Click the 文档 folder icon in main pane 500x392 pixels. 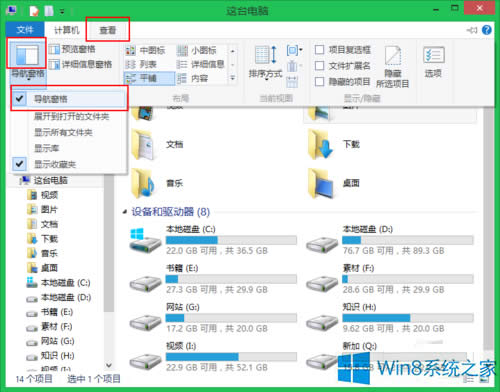tap(143, 145)
